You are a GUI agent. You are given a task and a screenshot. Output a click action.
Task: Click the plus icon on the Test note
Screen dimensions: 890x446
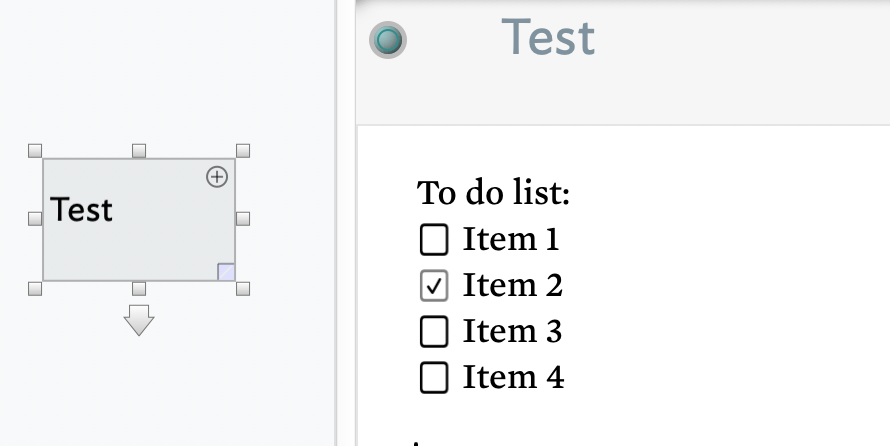217,177
